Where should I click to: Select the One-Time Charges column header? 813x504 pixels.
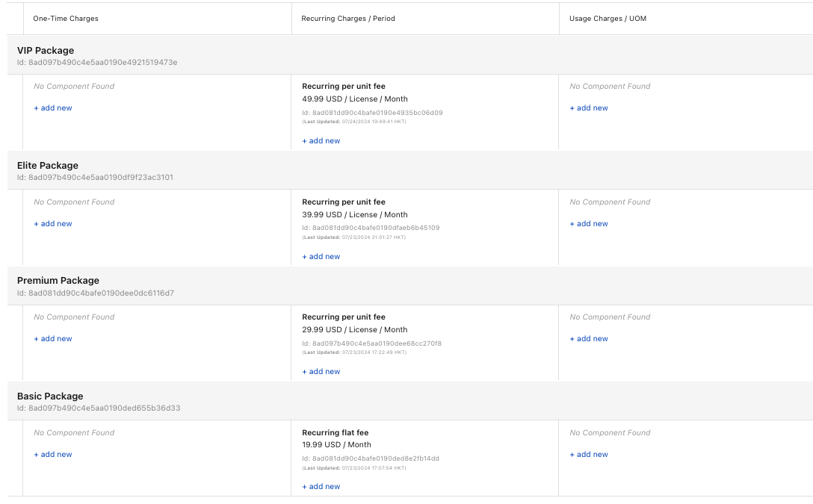pyautogui.click(x=67, y=18)
